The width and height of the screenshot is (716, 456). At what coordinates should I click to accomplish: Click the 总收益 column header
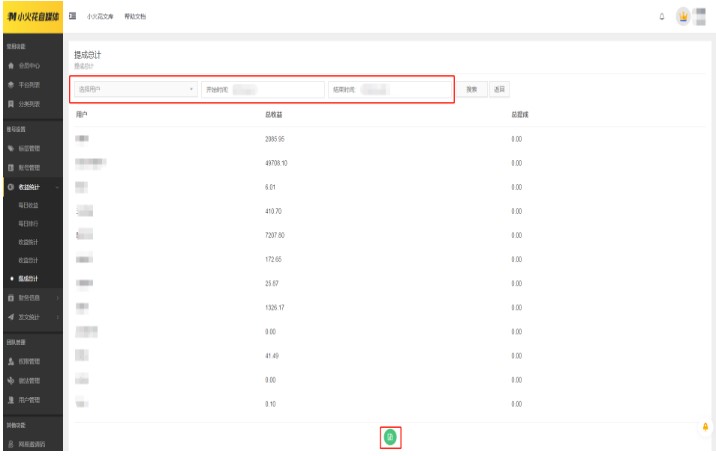pos(274,115)
